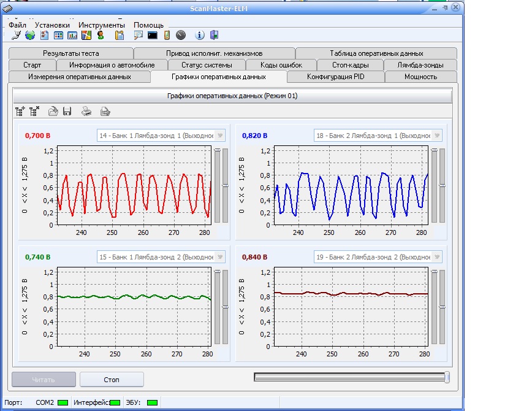
Task: Click the exit door icon in toolbar
Action: 214,35
